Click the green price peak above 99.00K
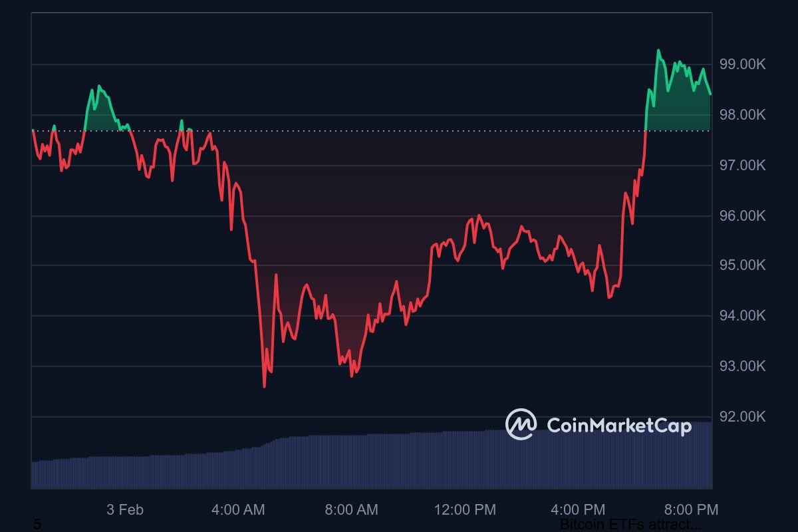Viewport: 798px width, 532px height. 658,51
